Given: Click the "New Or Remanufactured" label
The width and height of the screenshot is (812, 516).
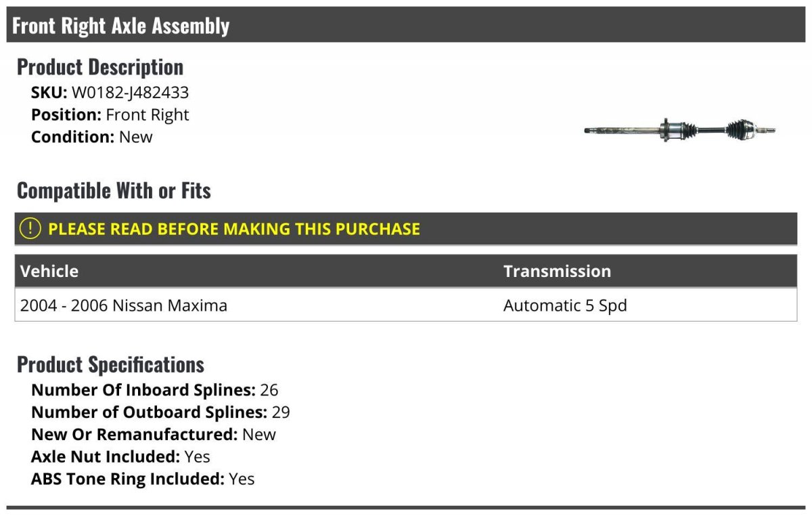Looking at the screenshot, I should pos(134,434).
